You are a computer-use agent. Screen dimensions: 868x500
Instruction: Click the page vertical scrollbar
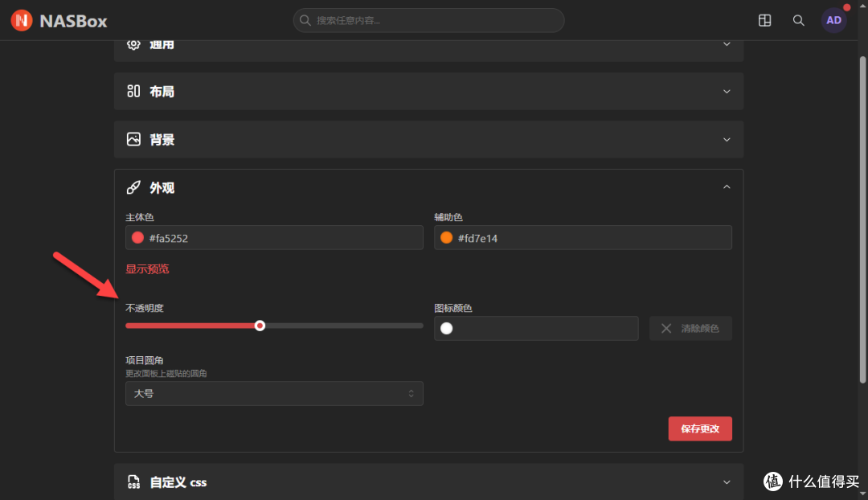pyautogui.click(x=862, y=219)
